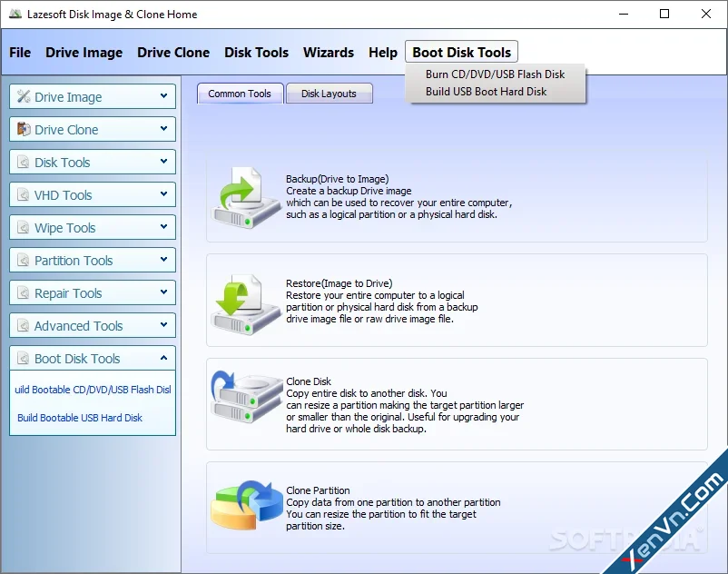Switch to the Disk Layouts tab

(x=329, y=94)
